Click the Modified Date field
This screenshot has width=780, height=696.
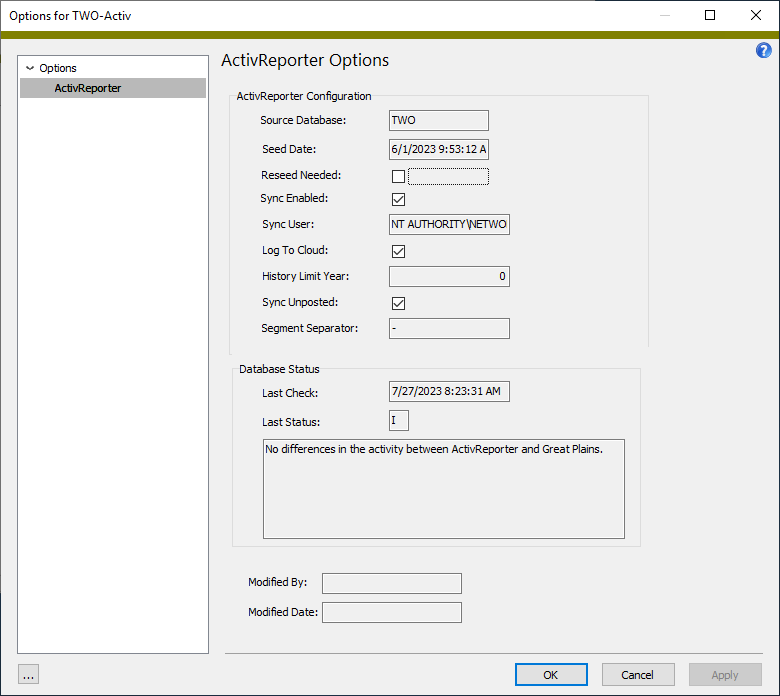point(392,612)
